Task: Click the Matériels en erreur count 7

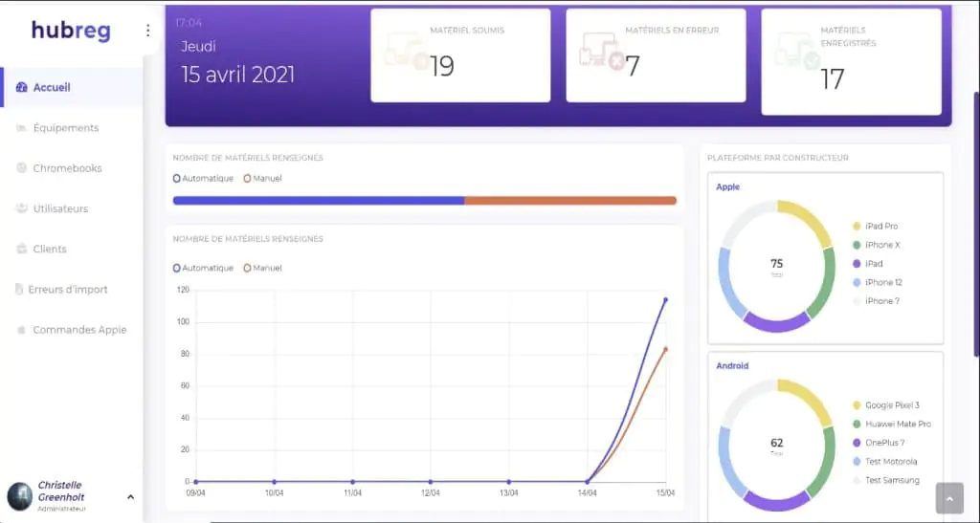Action: coord(633,66)
